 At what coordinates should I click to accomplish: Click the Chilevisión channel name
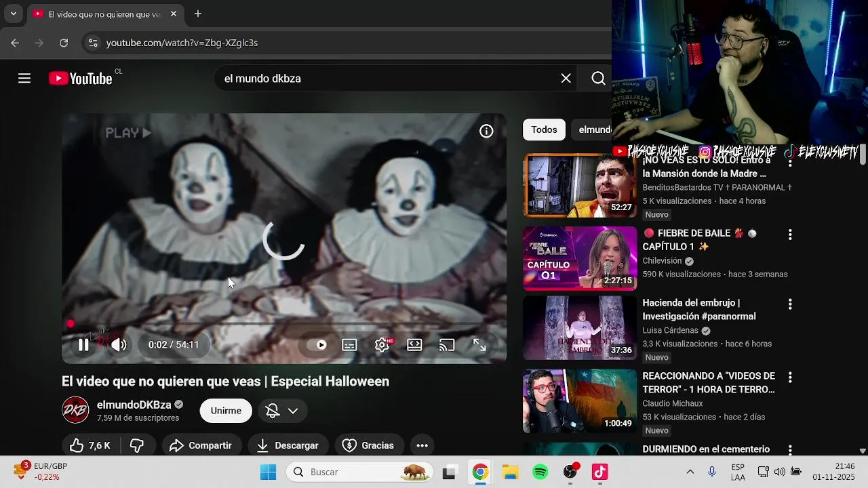[x=662, y=261]
